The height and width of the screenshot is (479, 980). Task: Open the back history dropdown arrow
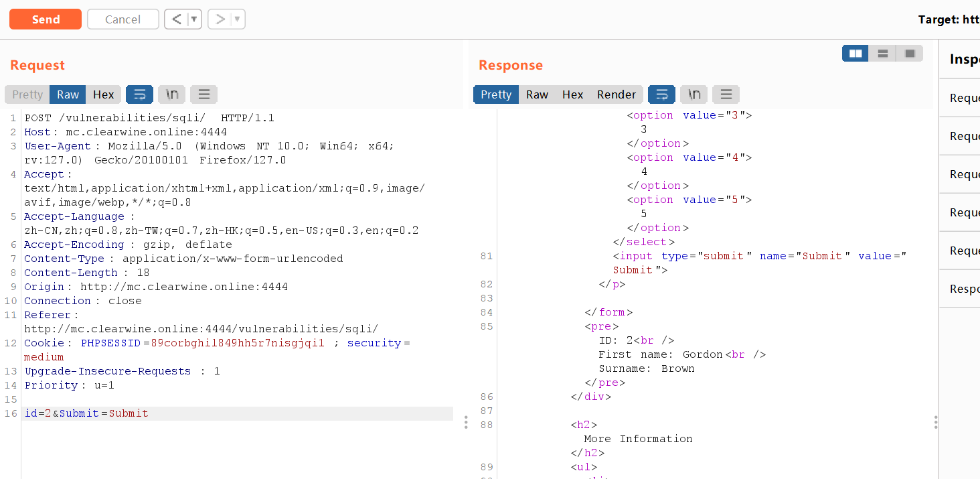pyautogui.click(x=195, y=19)
